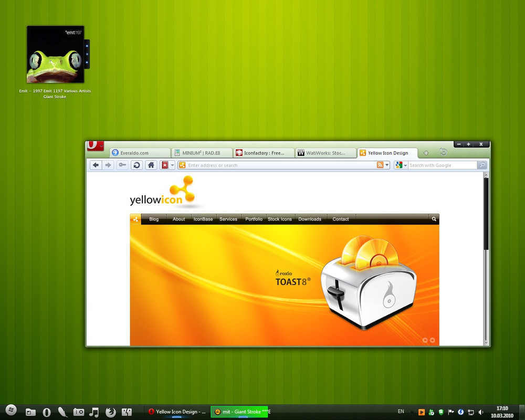
Task: Click the RSS feed icon in address bar
Action: (x=380, y=165)
